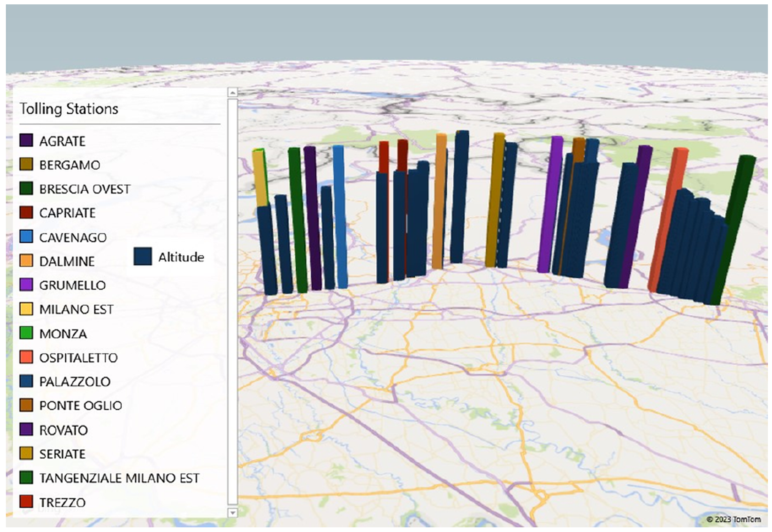Select the 'CAVENAGO' legend label
Image resolution: width=772 pixels, height=532 pixels.
pyautogui.click(x=73, y=237)
